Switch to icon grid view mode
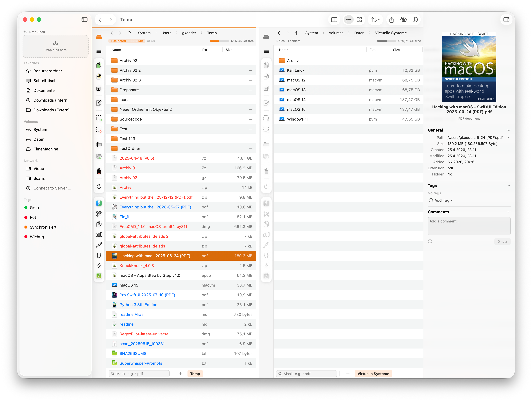 (359, 20)
